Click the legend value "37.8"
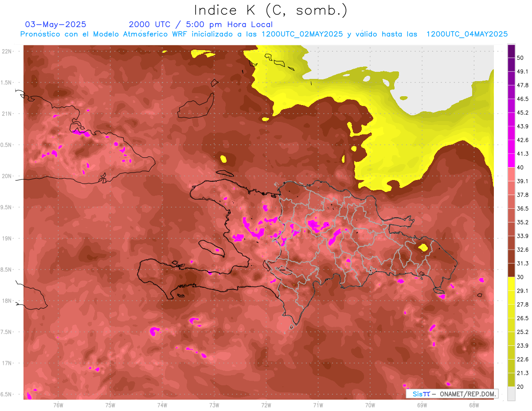This screenshot has width=532, height=411. point(523,195)
